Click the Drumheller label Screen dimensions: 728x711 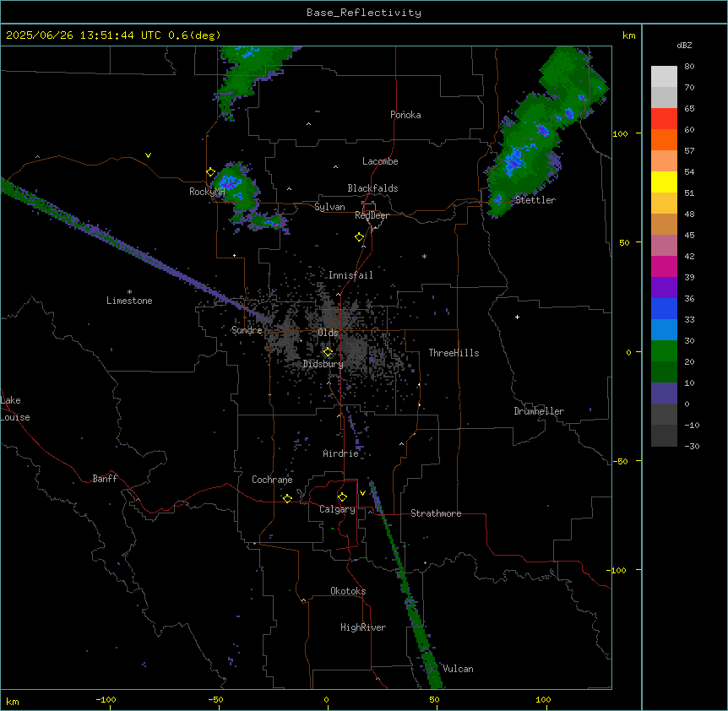(x=539, y=411)
